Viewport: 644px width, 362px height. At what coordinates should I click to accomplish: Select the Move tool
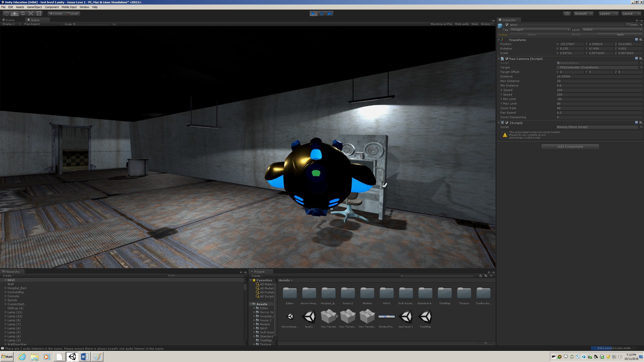(x=15, y=14)
